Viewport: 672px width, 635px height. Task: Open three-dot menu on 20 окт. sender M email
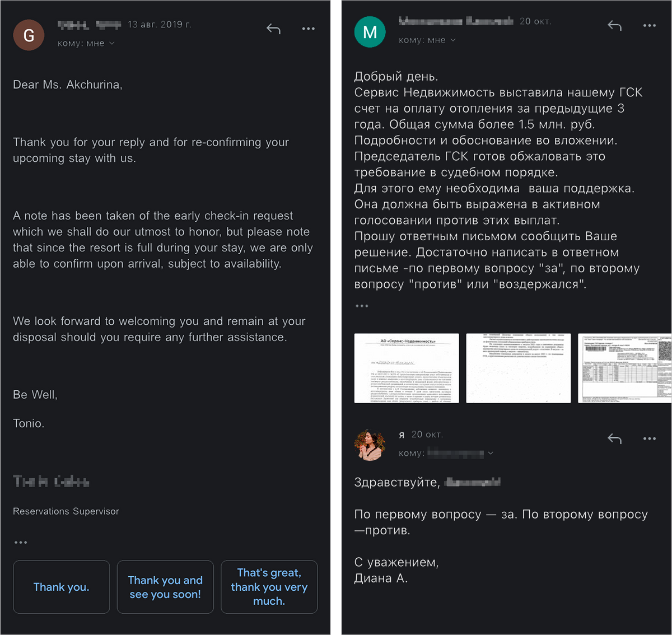click(649, 25)
